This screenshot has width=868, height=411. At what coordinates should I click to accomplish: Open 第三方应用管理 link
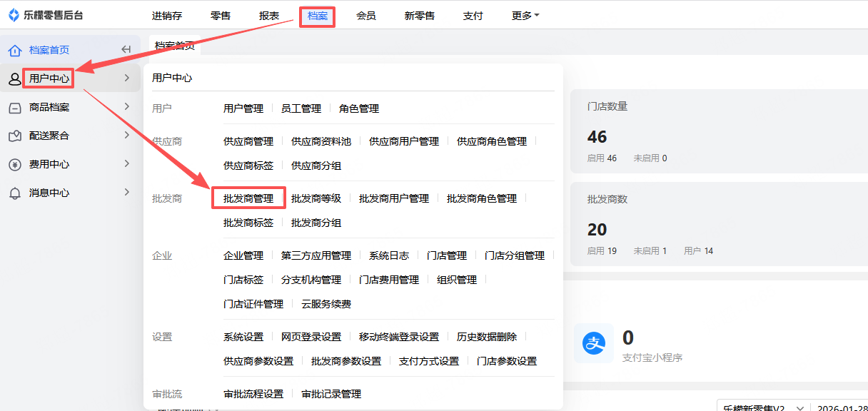[316, 255]
